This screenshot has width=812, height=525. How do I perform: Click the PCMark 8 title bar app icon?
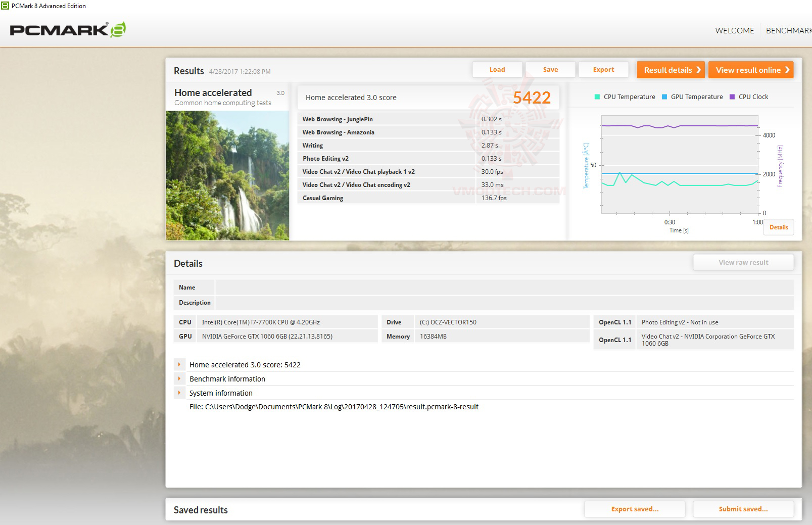click(5, 6)
